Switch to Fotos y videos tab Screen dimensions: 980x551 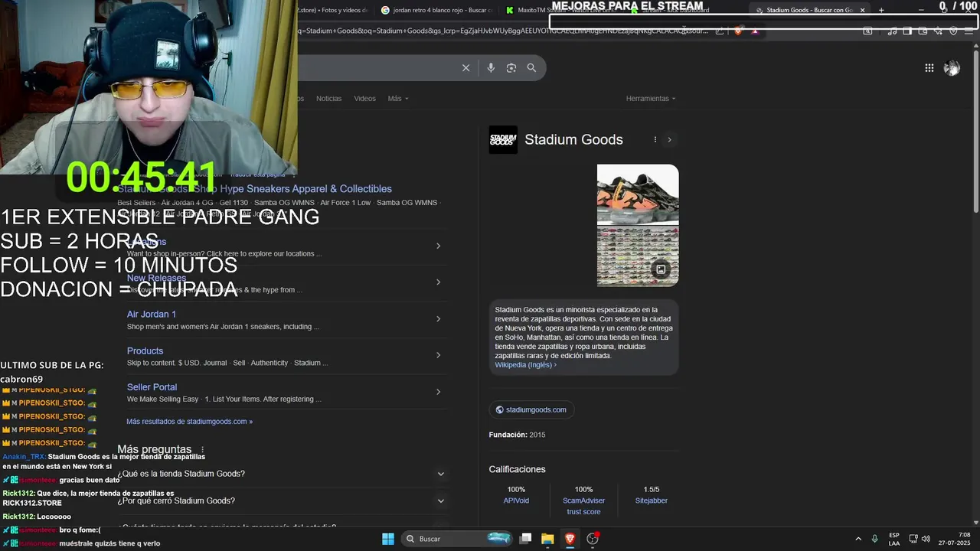tap(333, 10)
